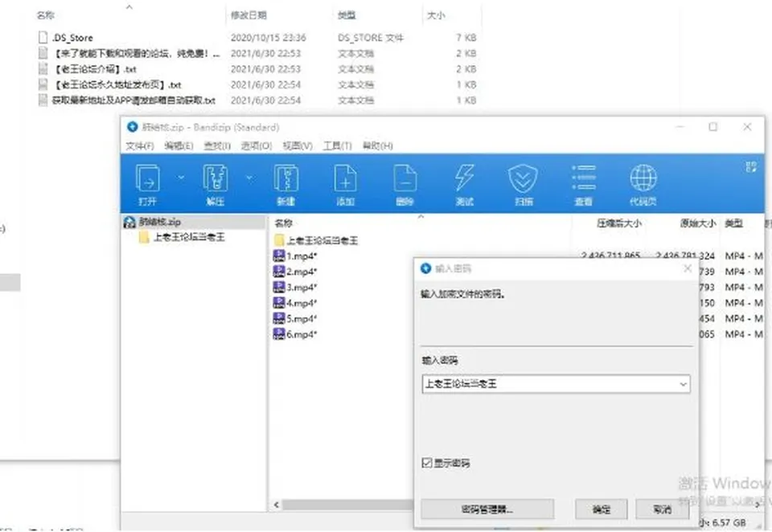Screen dimensions: 772x532
Task: Click the 取消 (Cancel) button
Action: click(x=662, y=509)
